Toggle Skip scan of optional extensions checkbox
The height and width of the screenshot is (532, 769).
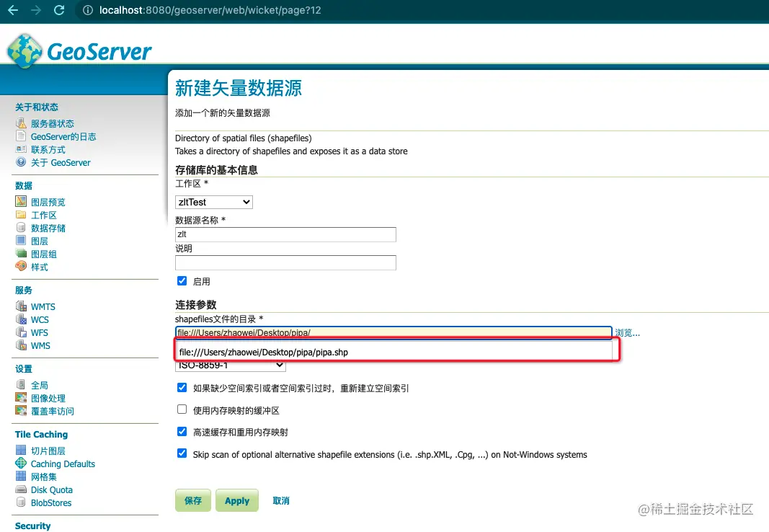coord(182,453)
